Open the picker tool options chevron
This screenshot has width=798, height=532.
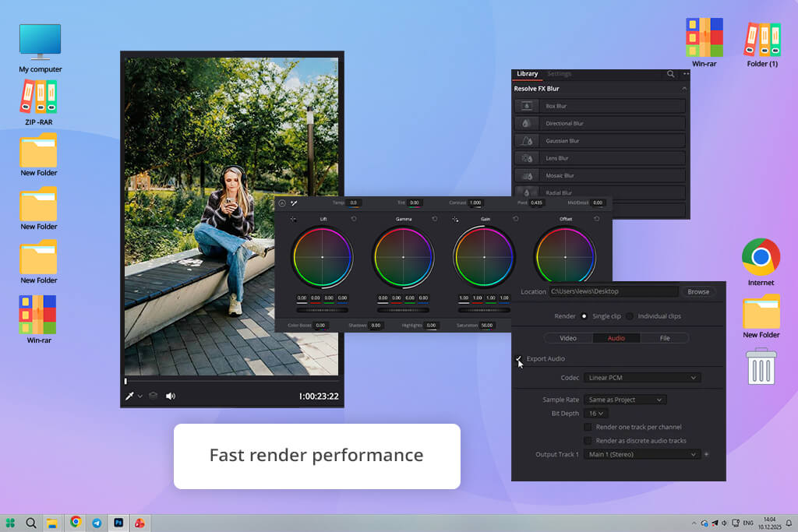pos(140,396)
